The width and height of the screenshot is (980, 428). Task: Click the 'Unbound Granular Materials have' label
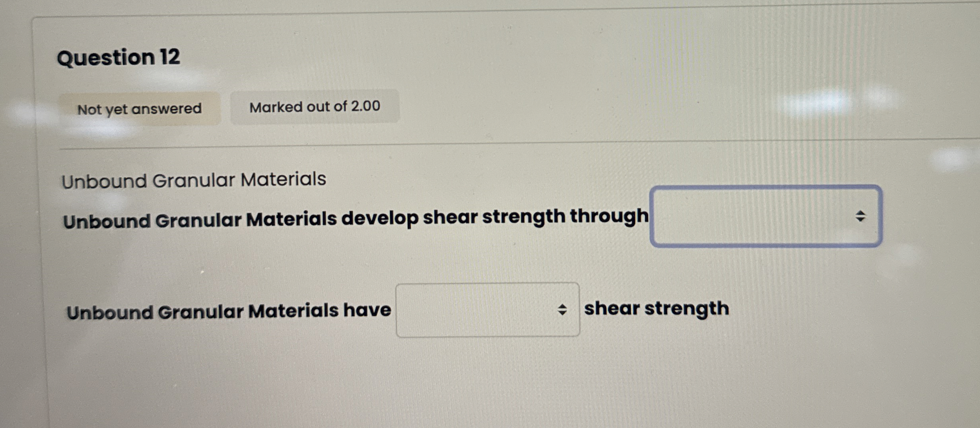229,311
